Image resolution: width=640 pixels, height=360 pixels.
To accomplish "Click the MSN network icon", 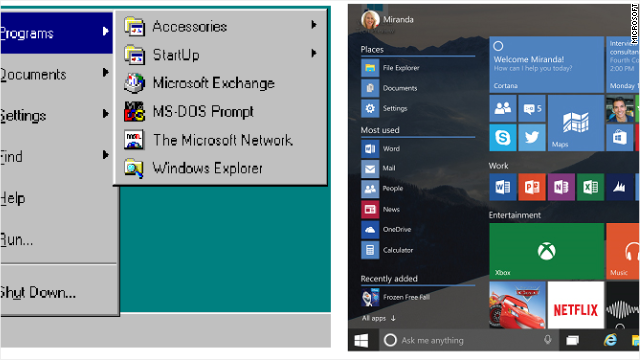I will pyautogui.click(x=134, y=140).
